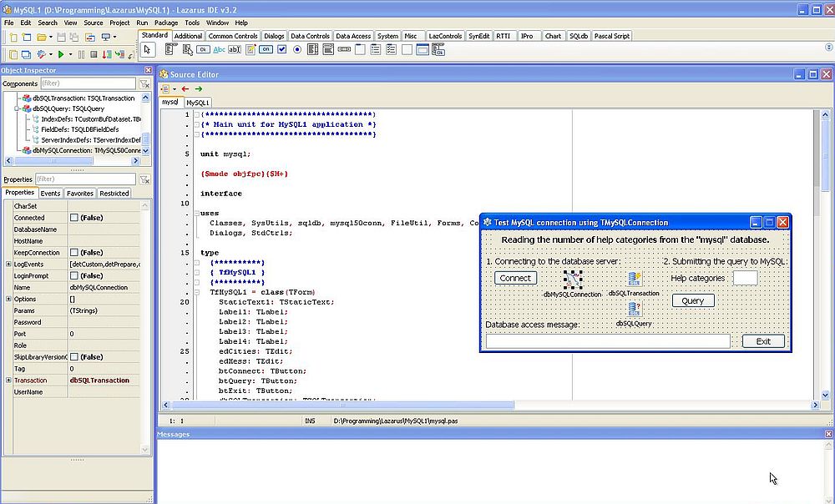Expand the Transaction property
Viewport: 835px width, 504px height.
pyautogui.click(x=8, y=380)
